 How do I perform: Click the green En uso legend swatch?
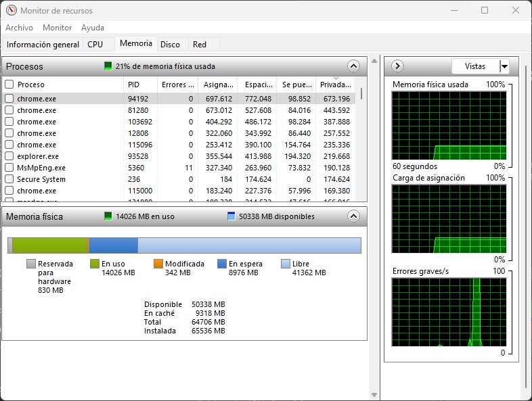[x=95, y=264]
